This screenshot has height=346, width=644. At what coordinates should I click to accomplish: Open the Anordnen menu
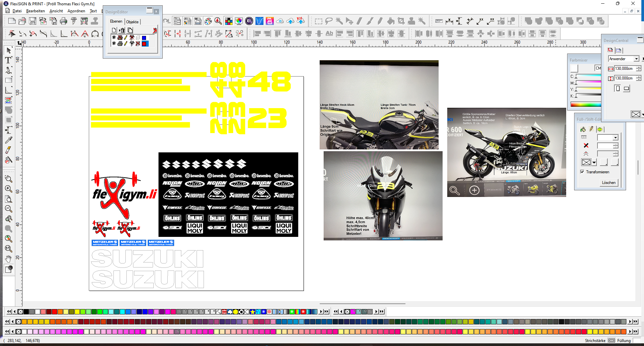pos(76,11)
